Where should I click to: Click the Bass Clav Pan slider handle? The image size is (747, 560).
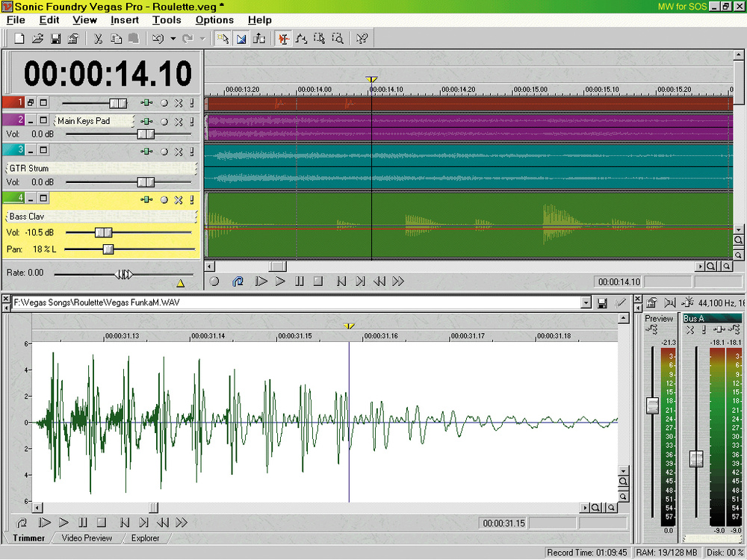[108, 249]
